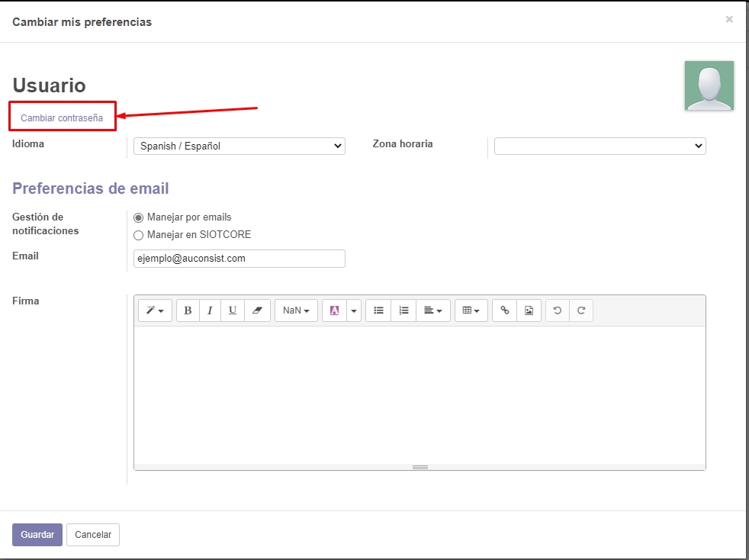Apply underline in the signature toolbar
This screenshot has height=560, width=749.
(x=233, y=311)
